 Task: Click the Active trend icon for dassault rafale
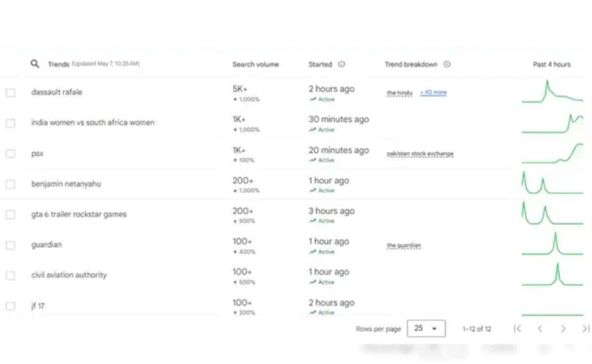point(312,100)
